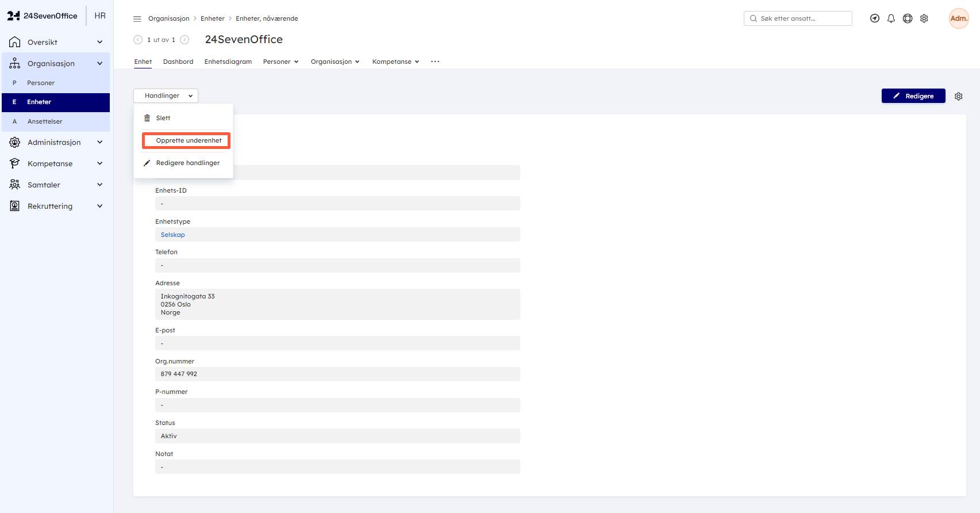This screenshot has height=513, width=980.
Task: Switch to the Dashbord tab
Action: 178,62
